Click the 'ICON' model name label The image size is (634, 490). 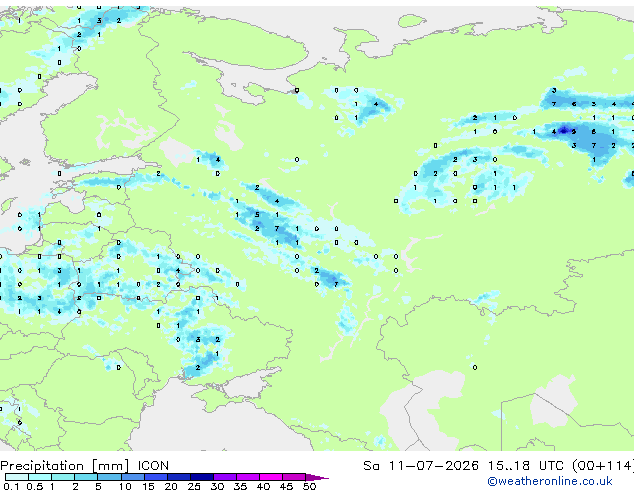153,466
